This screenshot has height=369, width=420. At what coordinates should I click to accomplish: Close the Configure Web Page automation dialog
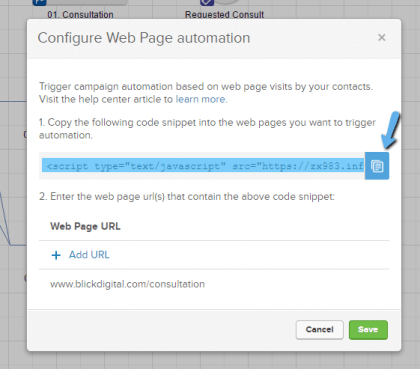pos(382,37)
